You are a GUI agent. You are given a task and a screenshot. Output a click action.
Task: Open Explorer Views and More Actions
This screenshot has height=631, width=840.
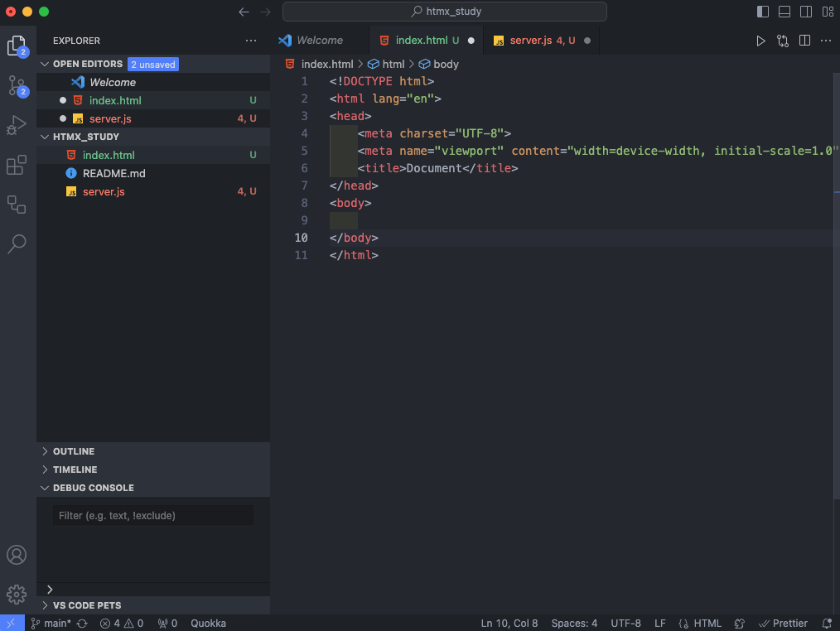(x=251, y=41)
